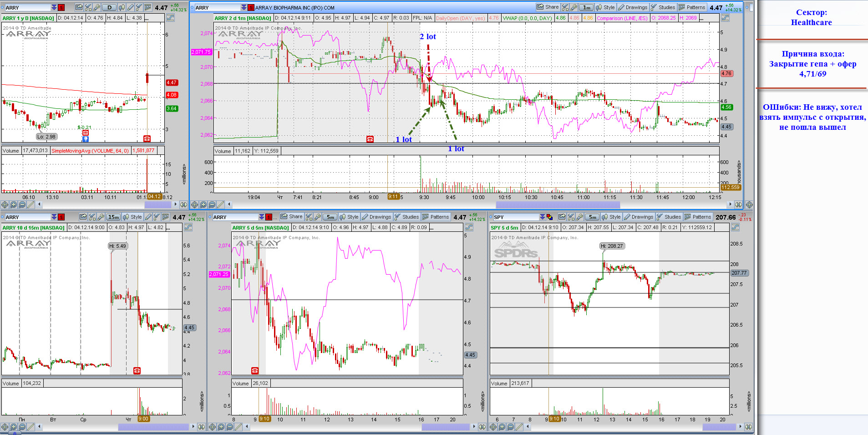The width and height of the screenshot is (868, 435).
Task: Click wrench settings icon on ARRY 5m chart
Action: 318,217
